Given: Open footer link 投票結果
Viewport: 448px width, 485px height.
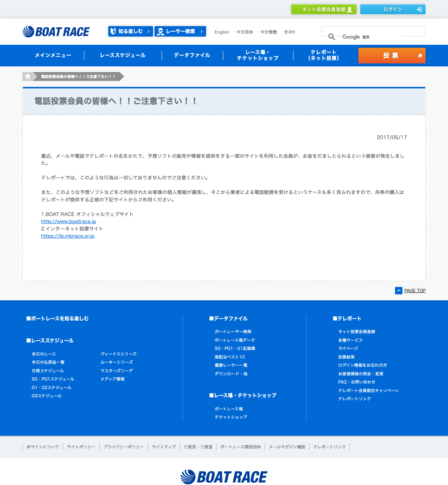Looking at the screenshot, I should (346, 357).
